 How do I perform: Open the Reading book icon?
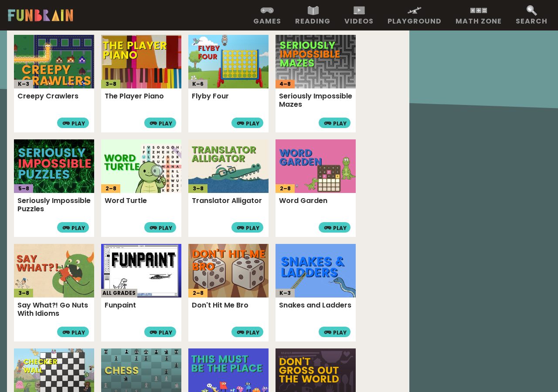tap(313, 10)
